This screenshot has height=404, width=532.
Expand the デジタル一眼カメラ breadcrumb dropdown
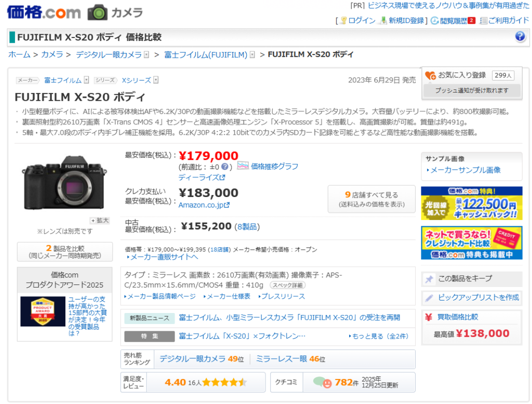[x=147, y=55]
